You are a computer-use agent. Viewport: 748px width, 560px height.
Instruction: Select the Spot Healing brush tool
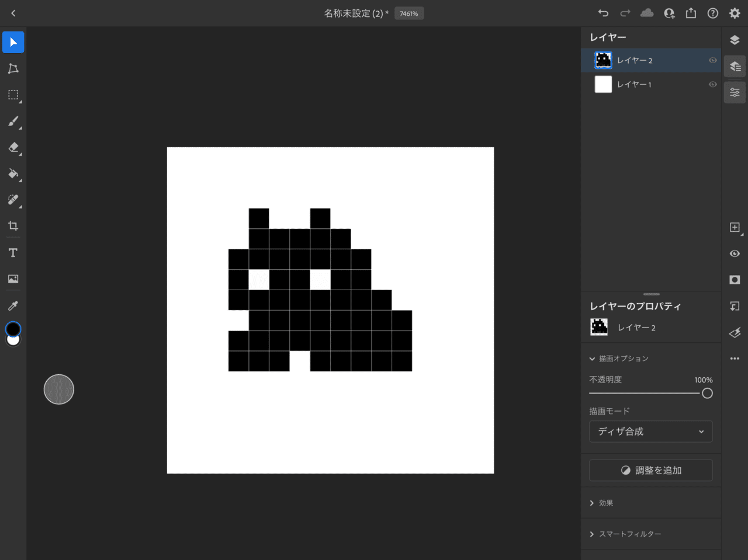click(13, 200)
